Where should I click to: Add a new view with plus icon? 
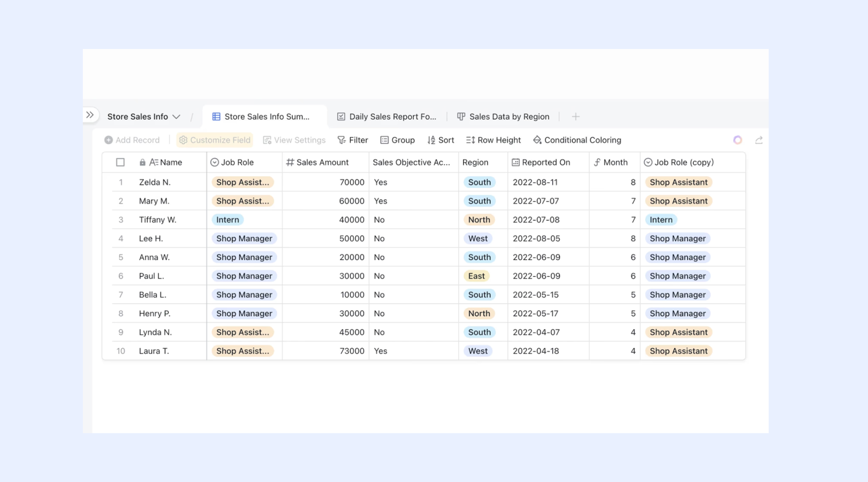[575, 116]
